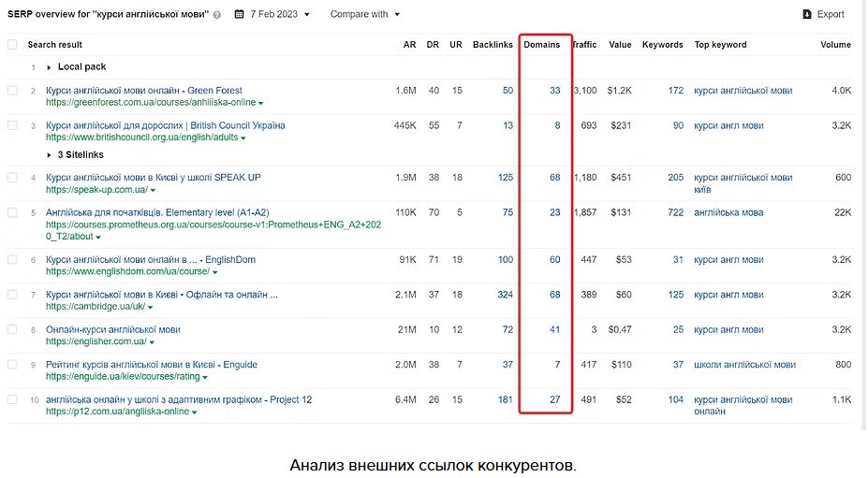Image resolution: width=868 pixels, height=478 pixels.
Task: Click keywords count 722 for Prometheus
Action: tap(675, 212)
